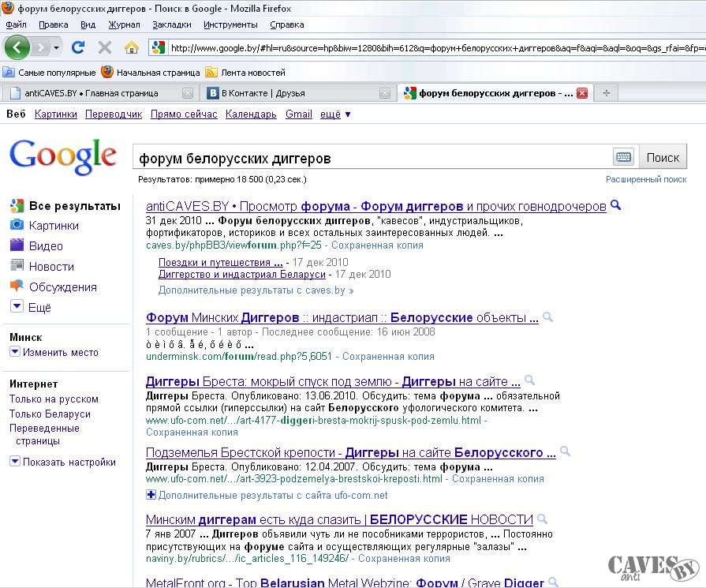Open the Закладки menu
Screen dimensions: 706x588
171,24
